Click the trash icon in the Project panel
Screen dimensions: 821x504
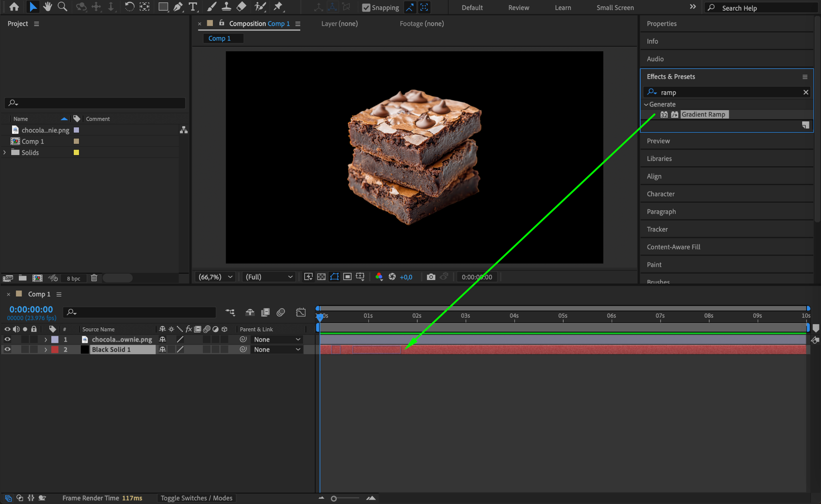click(x=94, y=278)
